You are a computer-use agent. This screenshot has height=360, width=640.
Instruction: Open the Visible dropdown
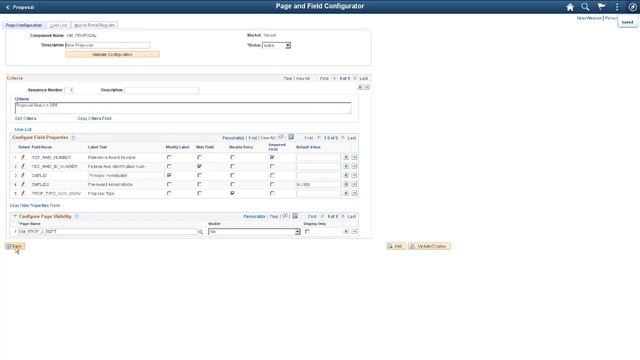[x=254, y=231]
